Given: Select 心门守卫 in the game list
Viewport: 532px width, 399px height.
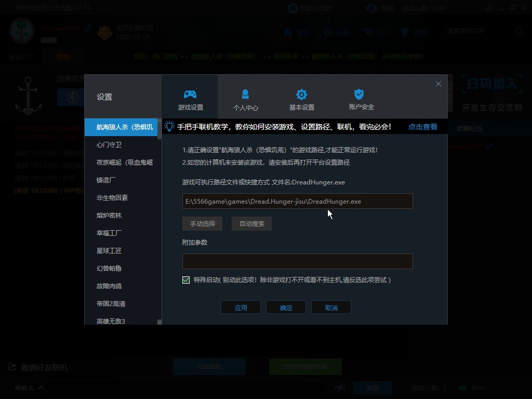Looking at the screenshot, I should point(121,145).
